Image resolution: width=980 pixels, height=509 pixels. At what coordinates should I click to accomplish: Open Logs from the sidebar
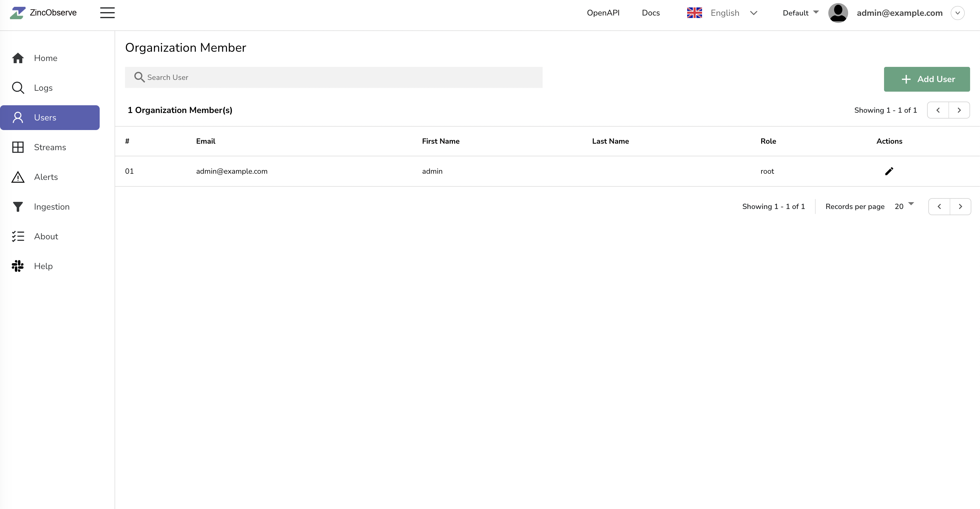click(50, 88)
